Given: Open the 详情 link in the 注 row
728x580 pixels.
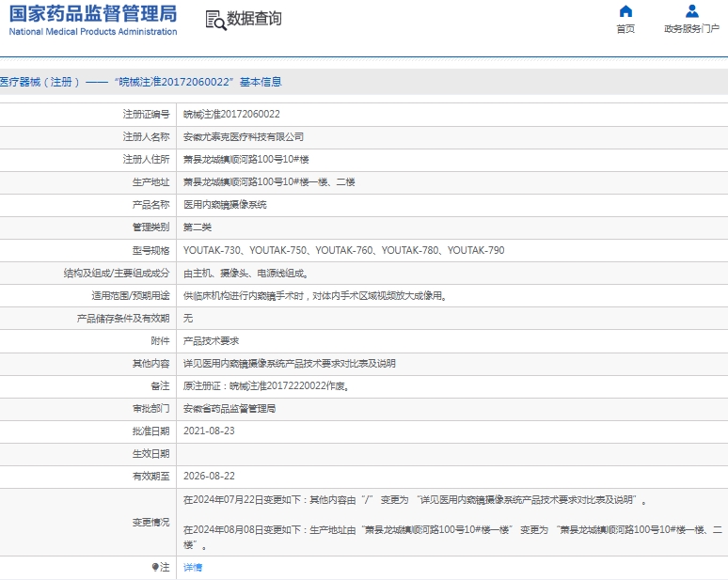Looking at the screenshot, I should click(x=192, y=567).
